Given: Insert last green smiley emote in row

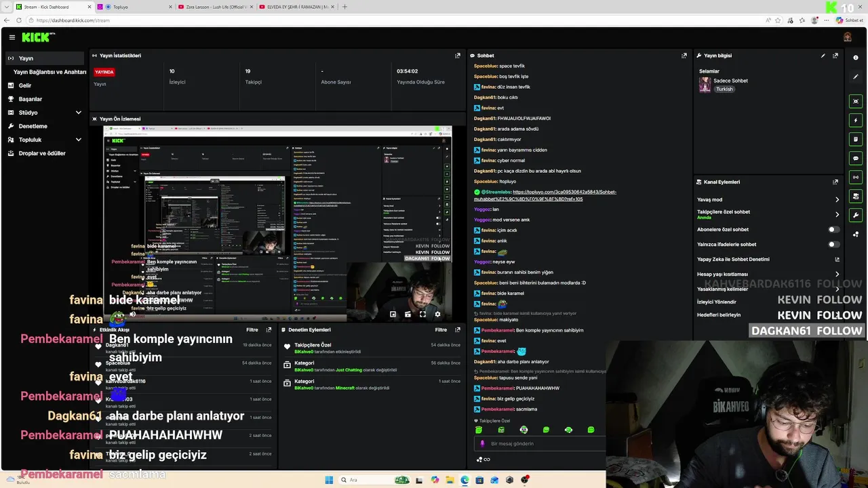Looking at the screenshot, I should [591, 430].
